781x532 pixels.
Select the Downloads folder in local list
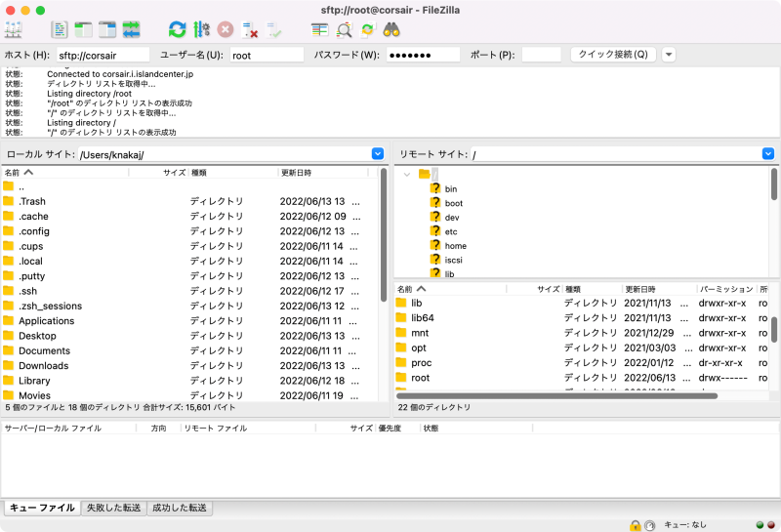coord(189,366)
